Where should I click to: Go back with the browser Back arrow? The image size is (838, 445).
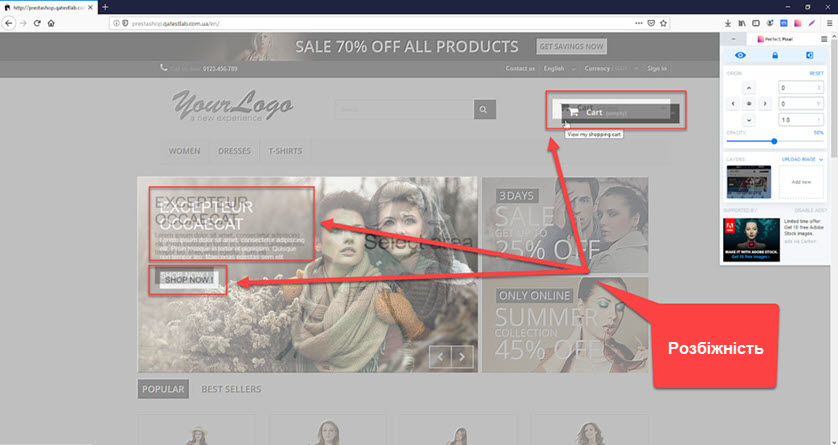9,24
